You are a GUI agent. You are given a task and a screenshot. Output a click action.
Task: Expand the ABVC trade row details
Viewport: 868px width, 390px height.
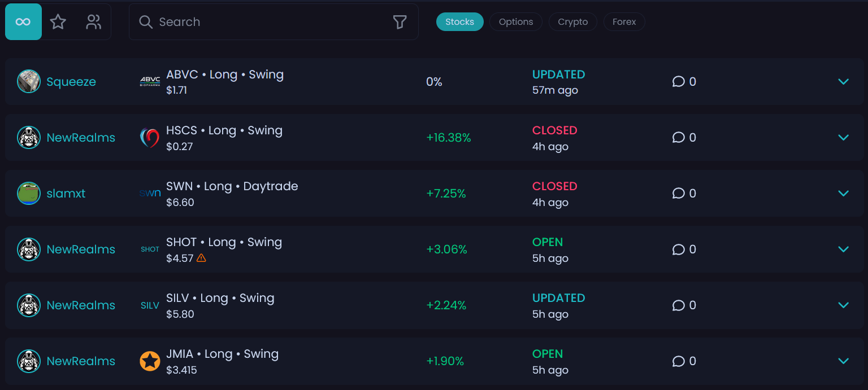click(x=843, y=81)
